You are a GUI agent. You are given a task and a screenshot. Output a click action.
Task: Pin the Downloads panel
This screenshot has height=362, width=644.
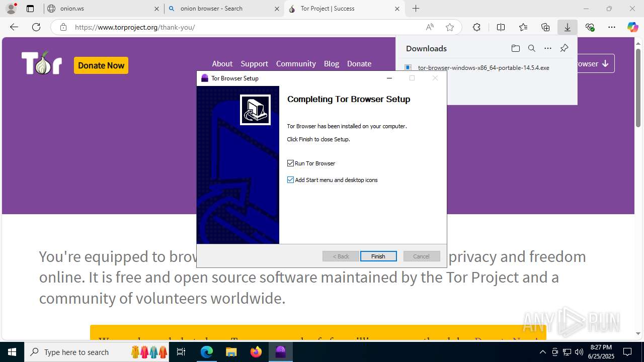point(564,48)
